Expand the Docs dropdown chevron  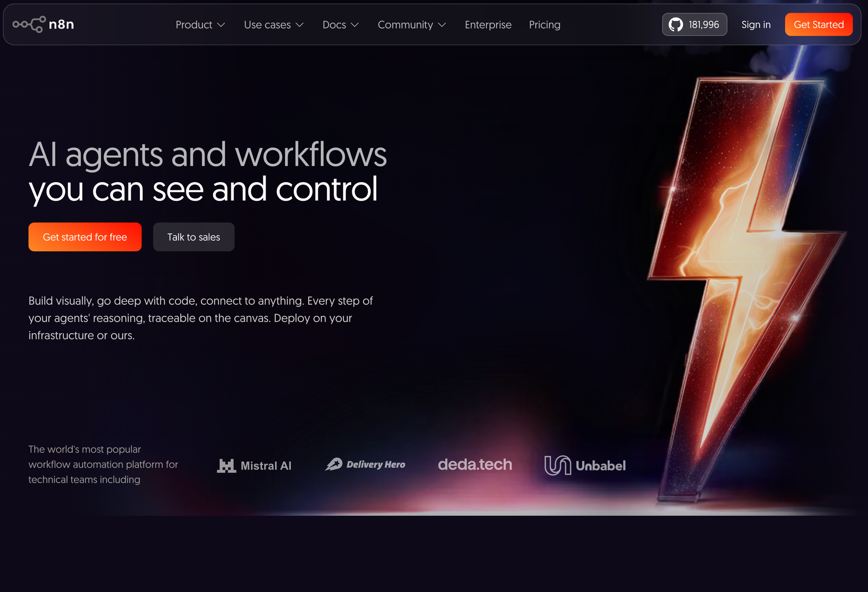click(x=355, y=25)
